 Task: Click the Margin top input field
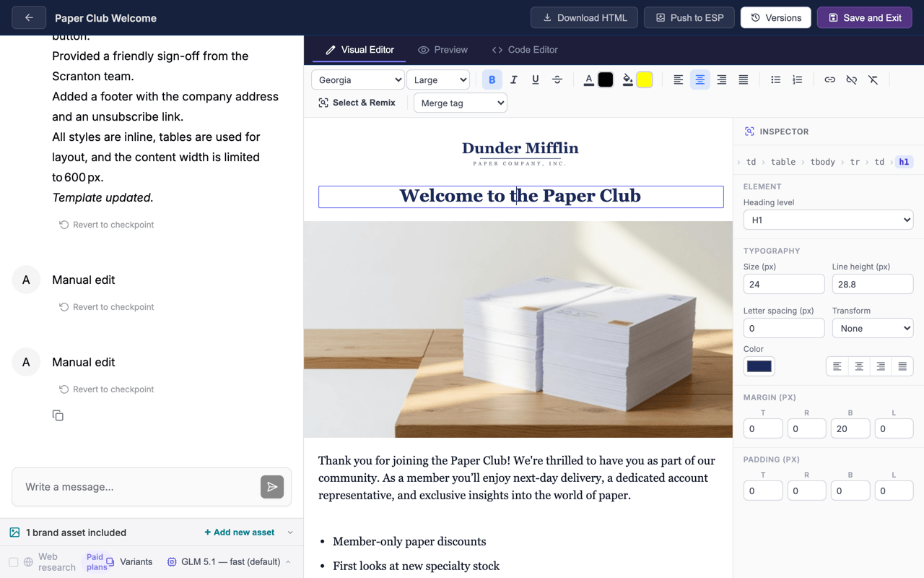pyautogui.click(x=763, y=428)
